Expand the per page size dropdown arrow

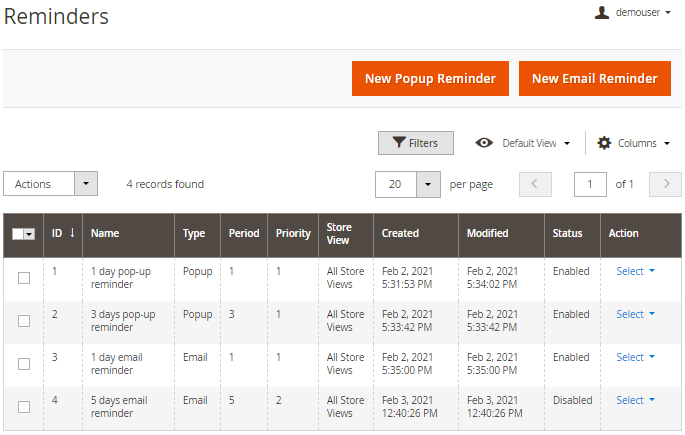[x=428, y=184]
